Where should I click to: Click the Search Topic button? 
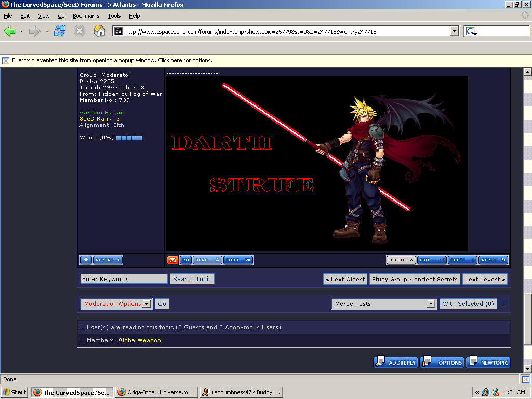click(192, 279)
